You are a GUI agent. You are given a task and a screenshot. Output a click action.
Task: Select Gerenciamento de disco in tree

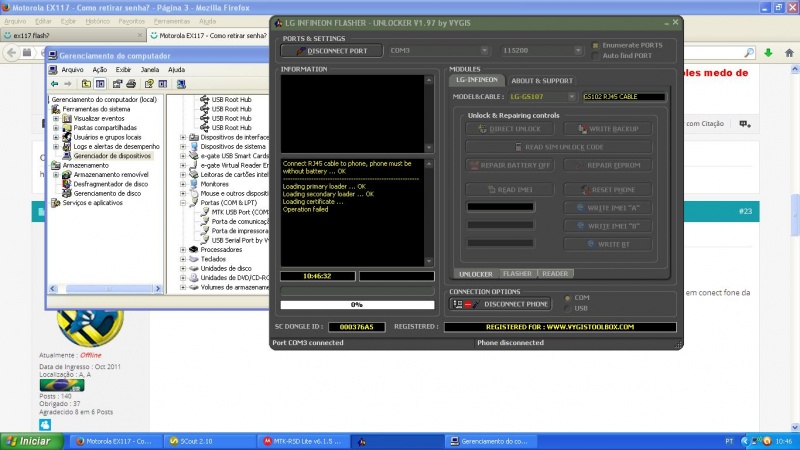tap(107, 193)
